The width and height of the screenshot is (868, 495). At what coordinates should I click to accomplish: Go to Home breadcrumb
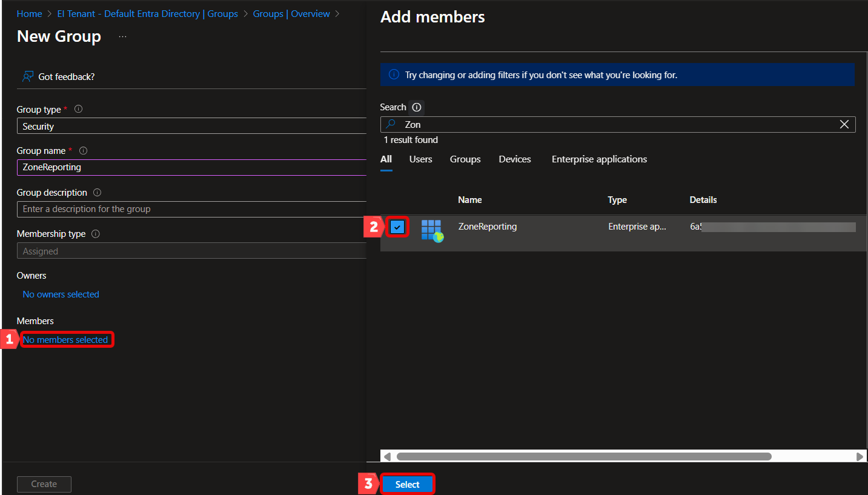[x=30, y=13]
